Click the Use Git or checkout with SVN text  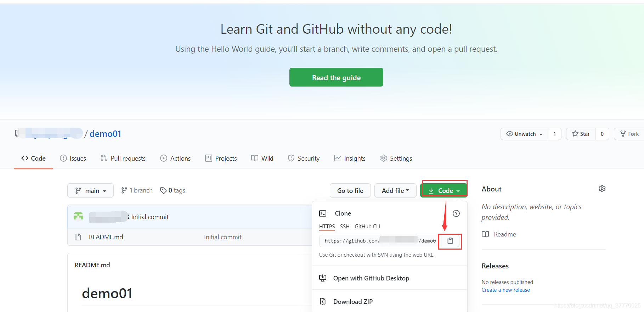pyautogui.click(x=377, y=255)
